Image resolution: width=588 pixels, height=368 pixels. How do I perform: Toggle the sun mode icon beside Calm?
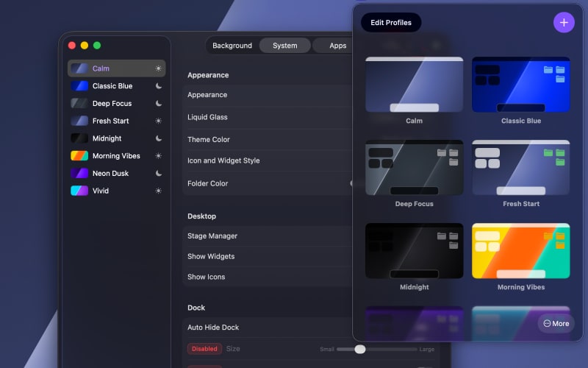click(x=158, y=68)
